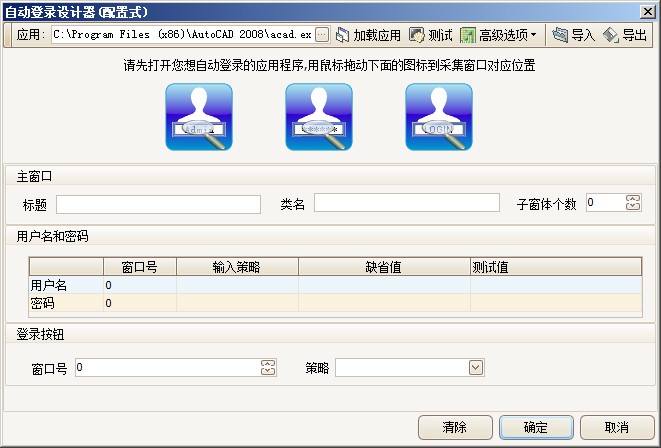This screenshot has height=448, width=661.
Task: Click the LOGIN button capture icon
Action: (438, 117)
